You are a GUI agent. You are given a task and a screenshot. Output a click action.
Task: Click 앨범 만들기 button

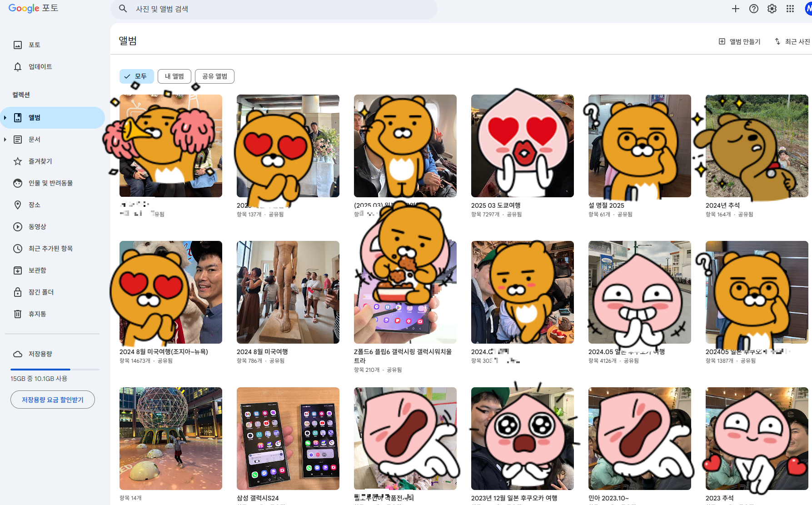(740, 41)
